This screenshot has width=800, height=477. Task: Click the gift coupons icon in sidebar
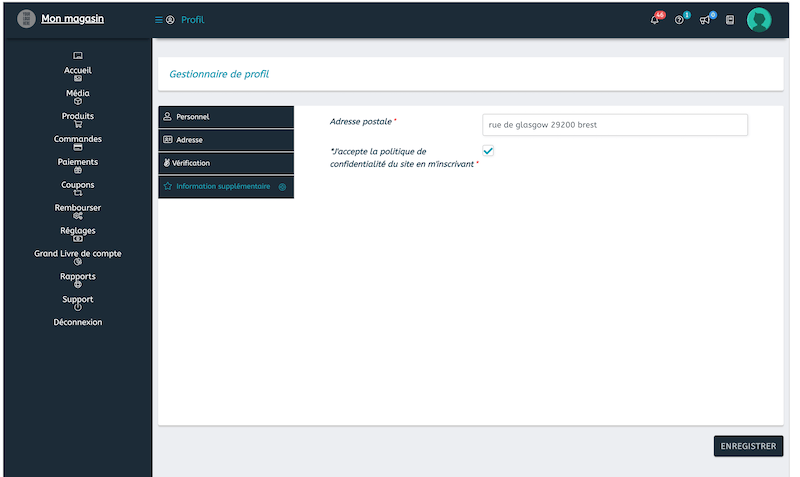(x=78, y=170)
